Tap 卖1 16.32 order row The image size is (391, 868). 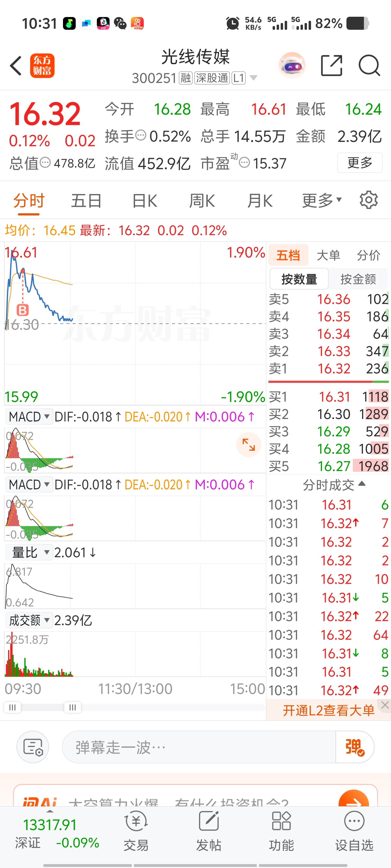(x=329, y=369)
